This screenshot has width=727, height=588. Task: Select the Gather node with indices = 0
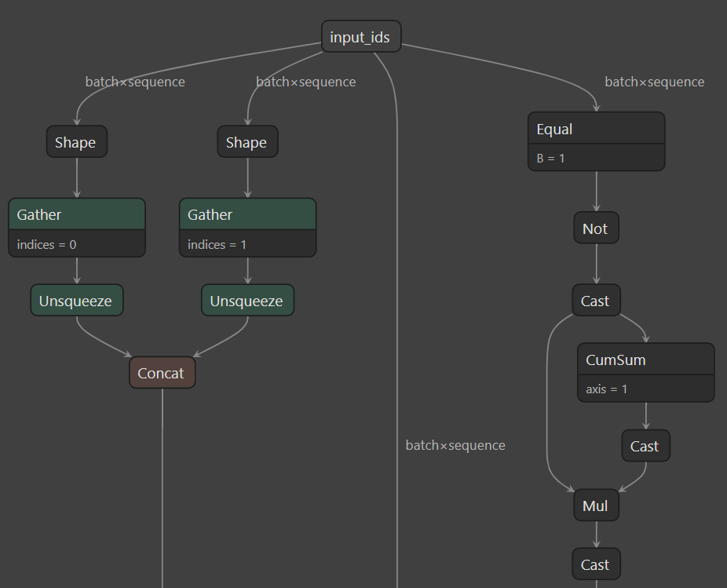click(x=76, y=214)
